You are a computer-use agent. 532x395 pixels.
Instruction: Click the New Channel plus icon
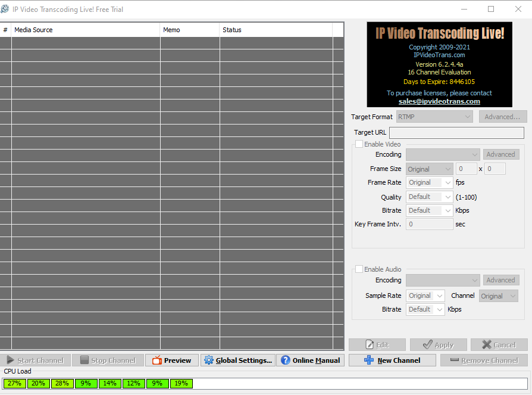pos(369,360)
